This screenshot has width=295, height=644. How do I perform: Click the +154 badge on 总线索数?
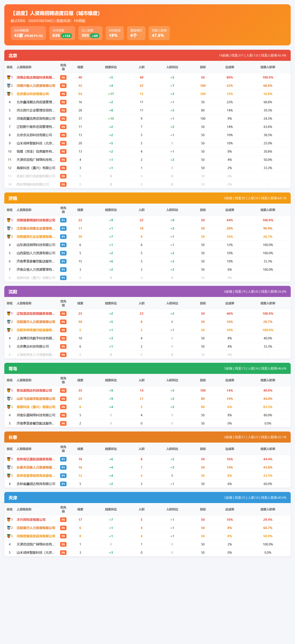pyautogui.click(x=67, y=36)
